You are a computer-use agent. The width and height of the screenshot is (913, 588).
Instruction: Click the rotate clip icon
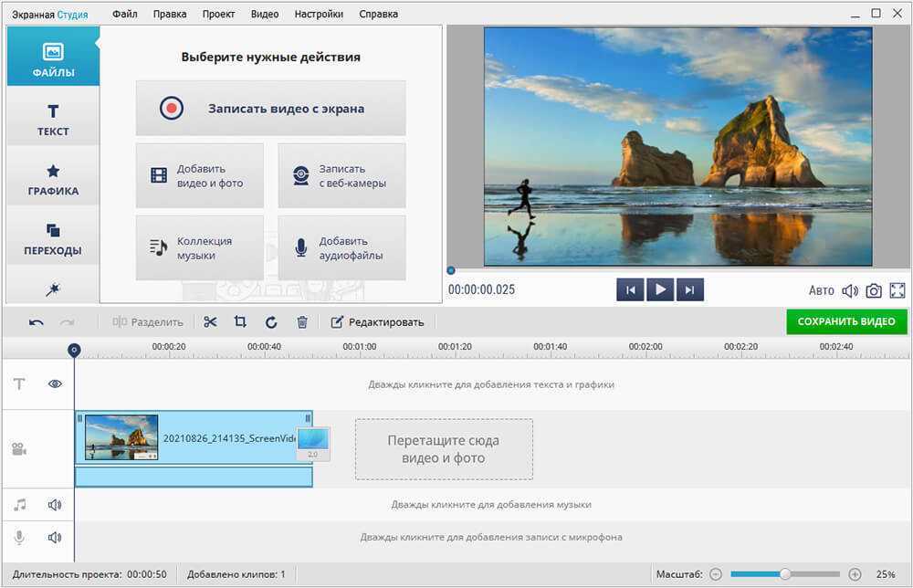[x=271, y=321]
